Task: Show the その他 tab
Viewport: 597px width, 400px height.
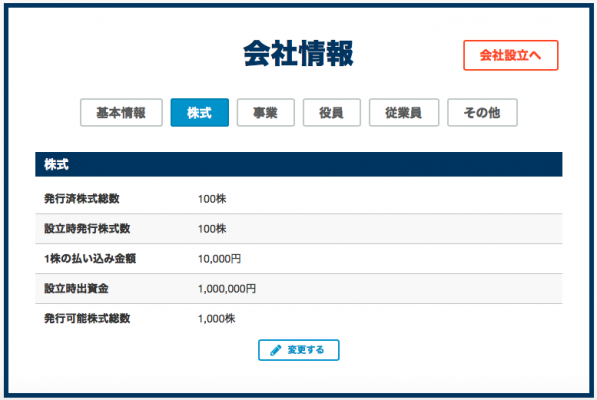Action: [482, 113]
